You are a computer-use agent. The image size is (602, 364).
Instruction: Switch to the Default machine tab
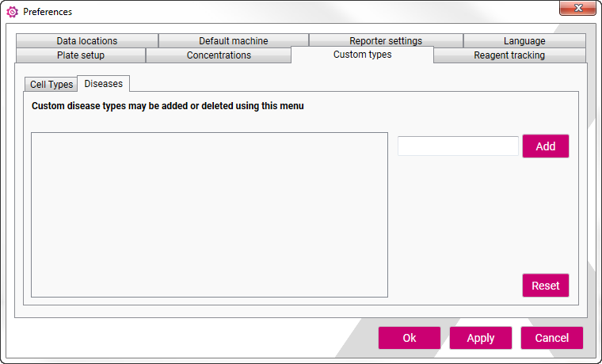pos(234,40)
